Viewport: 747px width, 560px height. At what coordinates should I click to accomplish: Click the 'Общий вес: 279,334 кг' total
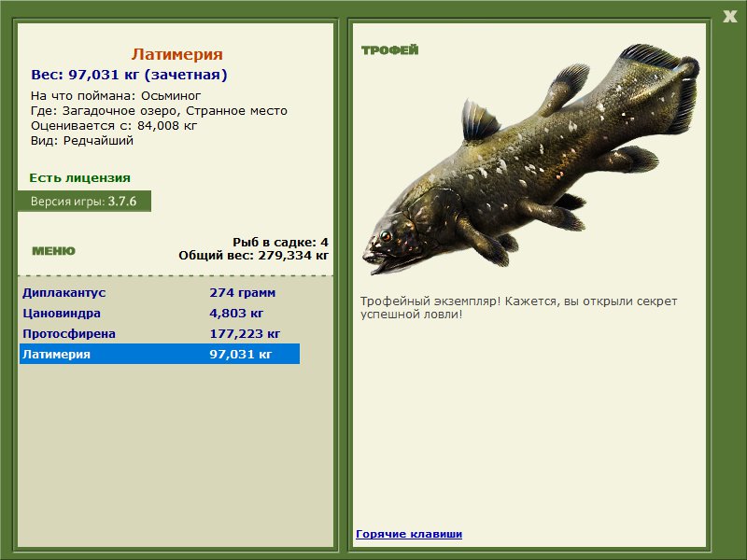pyautogui.click(x=253, y=256)
